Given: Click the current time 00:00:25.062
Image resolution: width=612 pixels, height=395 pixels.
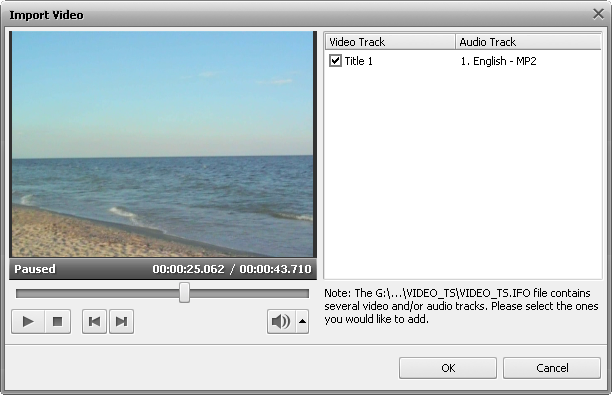Looking at the screenshot, I should pyautogui.click(x=189, y=269).
